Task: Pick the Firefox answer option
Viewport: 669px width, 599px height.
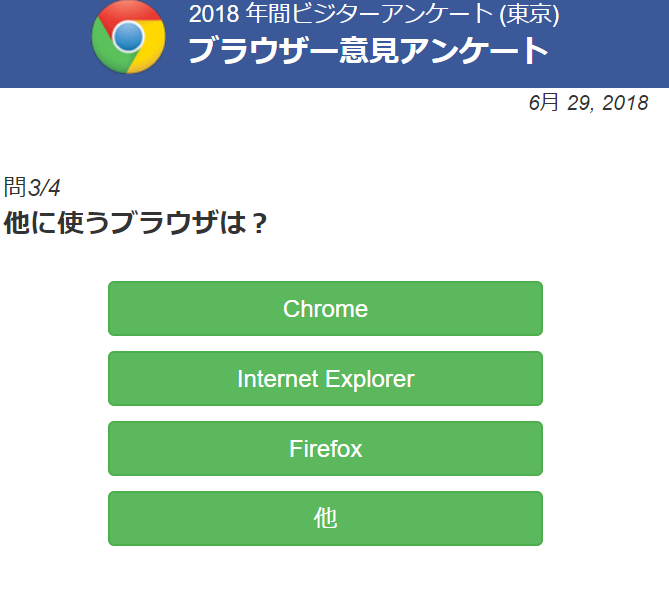Action: point(325,448)
